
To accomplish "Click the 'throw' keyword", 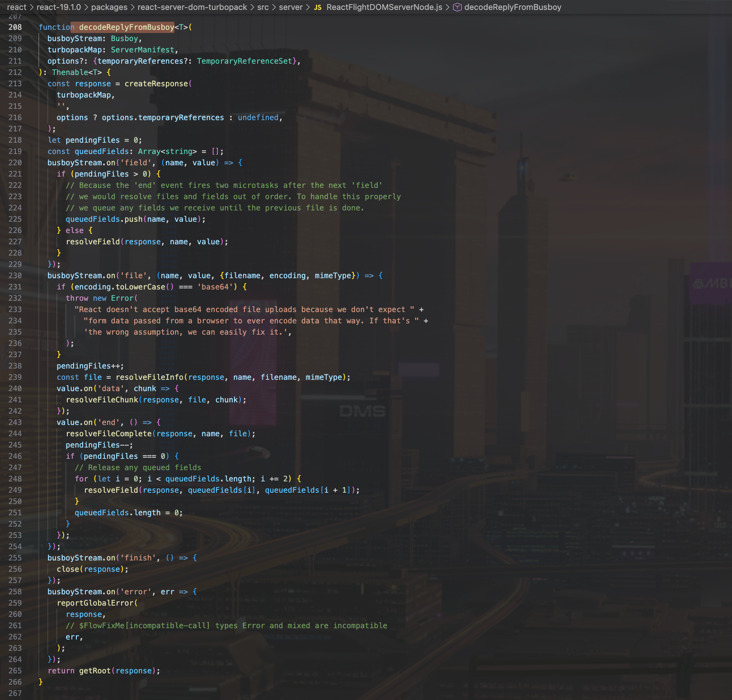I will click(x=77, y=298).
